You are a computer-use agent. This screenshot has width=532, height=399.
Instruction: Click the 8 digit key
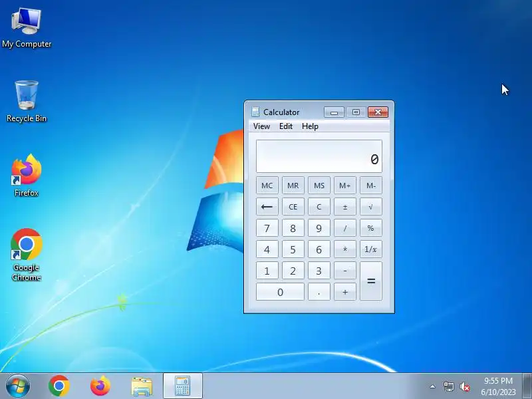tap(293, 228)
